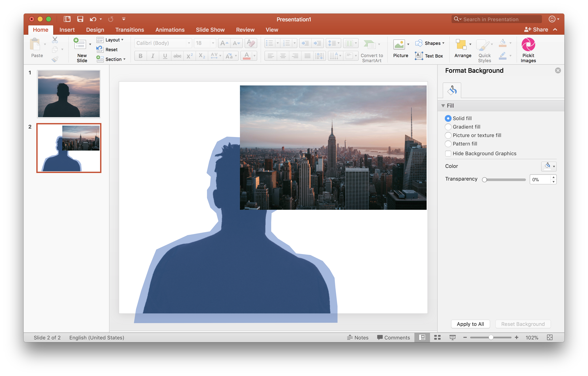Open Pickit Images
This screenshot has height=376, width=588.
(528, 49)
